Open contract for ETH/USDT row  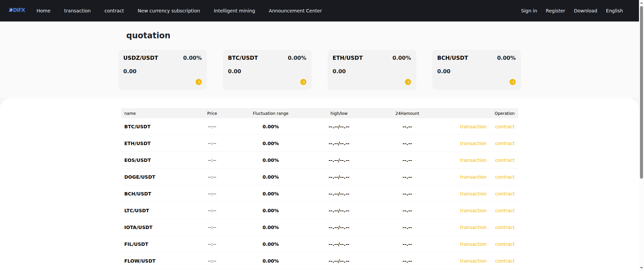[505, 143]
